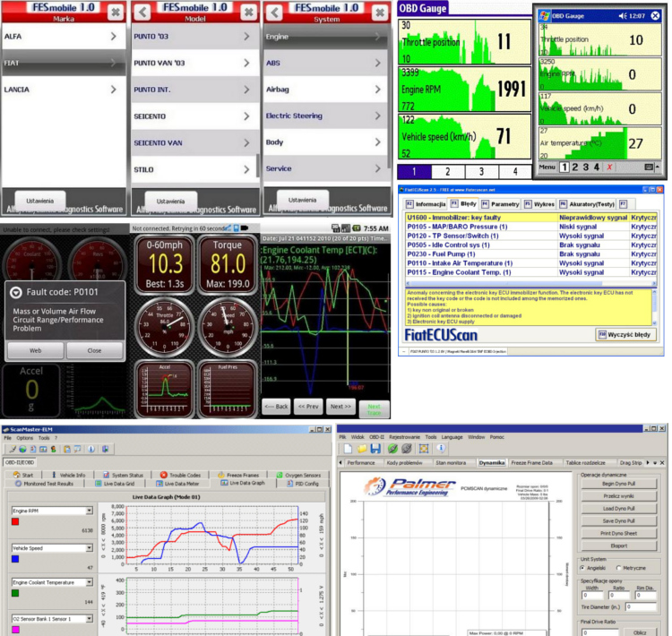Open the Vehicle Speed parameter dropdown
Screen dimensions: 672x636
point(90,546)
